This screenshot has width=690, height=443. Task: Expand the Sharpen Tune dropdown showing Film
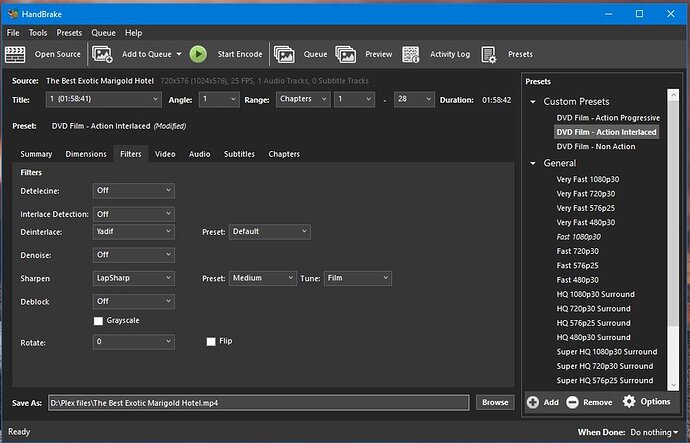coord(357,279)
